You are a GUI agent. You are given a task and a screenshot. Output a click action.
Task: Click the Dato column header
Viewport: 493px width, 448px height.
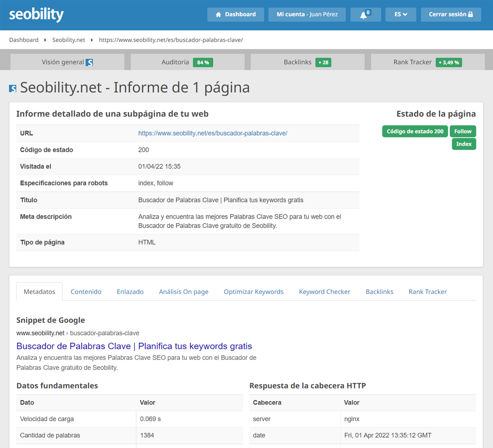[27, 402]
